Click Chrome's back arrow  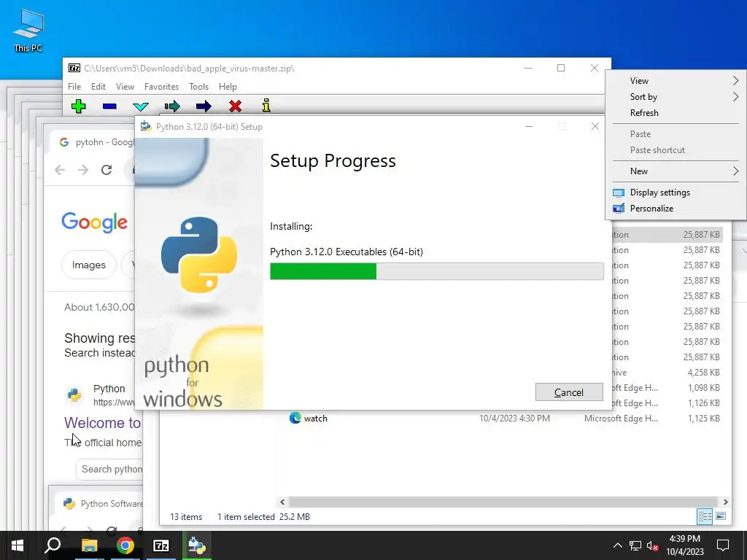point(60,170)
